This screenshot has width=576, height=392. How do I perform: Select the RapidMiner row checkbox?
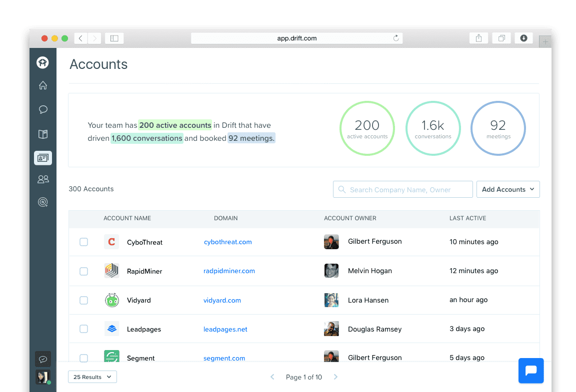click(83, 271)
